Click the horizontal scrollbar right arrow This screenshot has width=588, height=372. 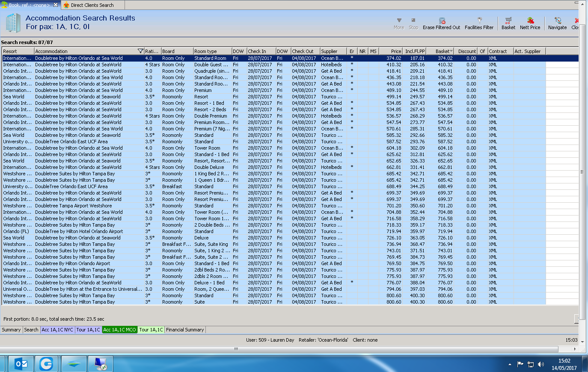575,348
